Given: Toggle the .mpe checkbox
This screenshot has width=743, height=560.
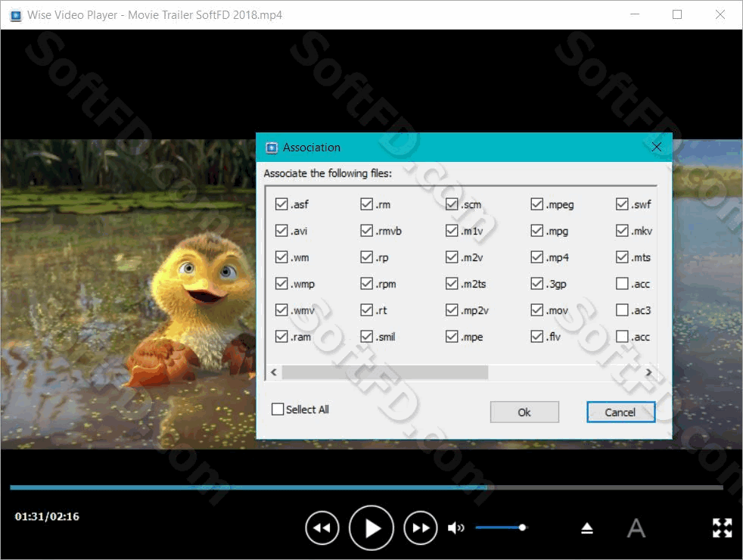Looking at the screenshot, I should (452, 337).
